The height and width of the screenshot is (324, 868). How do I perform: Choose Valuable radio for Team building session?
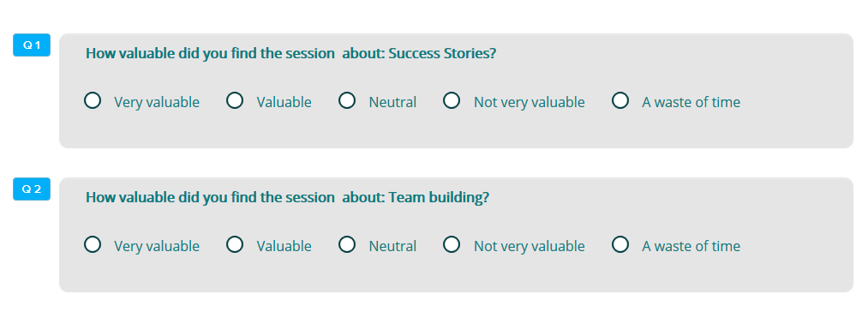(235, 244)
